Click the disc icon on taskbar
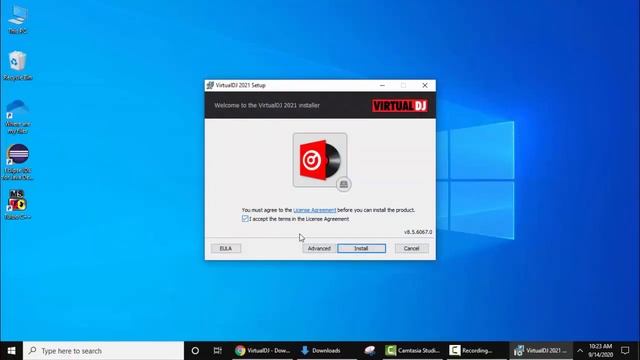640x360 pixels. [370, 351]
